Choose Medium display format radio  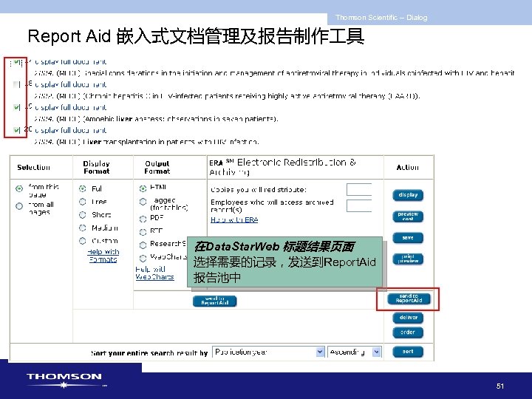click(83, 228)
